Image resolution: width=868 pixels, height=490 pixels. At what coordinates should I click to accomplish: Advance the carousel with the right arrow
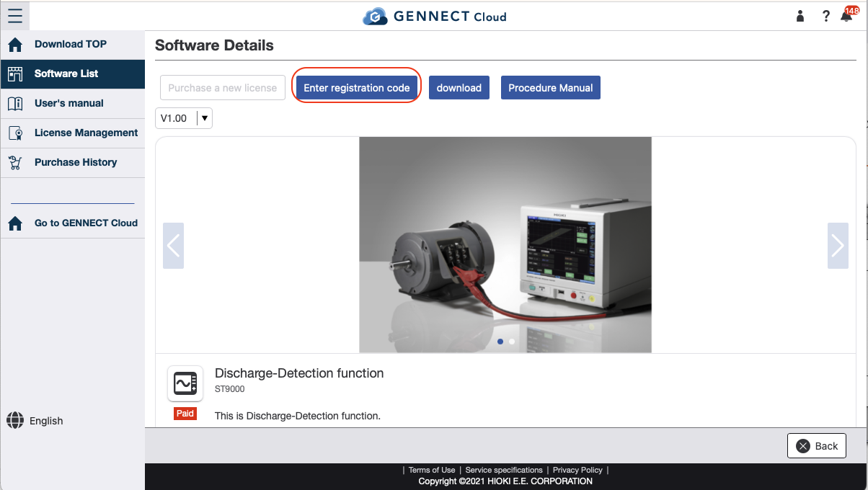point(838,245)
